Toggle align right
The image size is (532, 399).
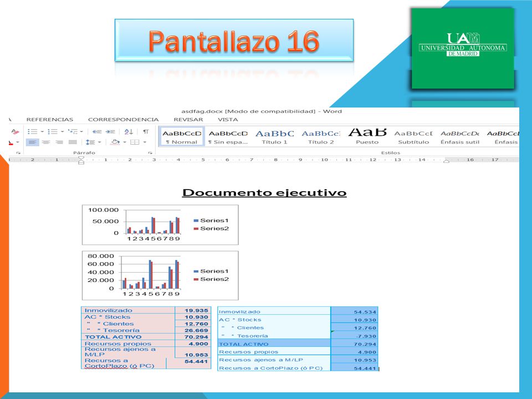pyautogui.click(x=59, y=142)
